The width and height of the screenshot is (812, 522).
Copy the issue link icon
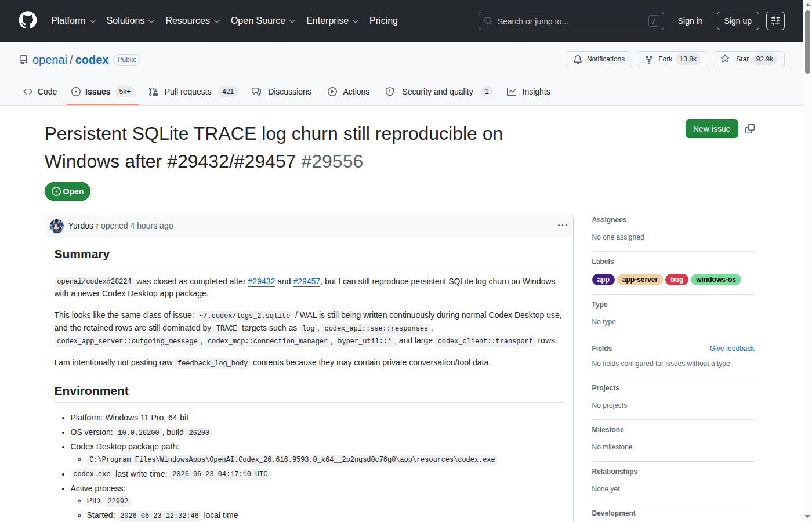click(750, 129)
